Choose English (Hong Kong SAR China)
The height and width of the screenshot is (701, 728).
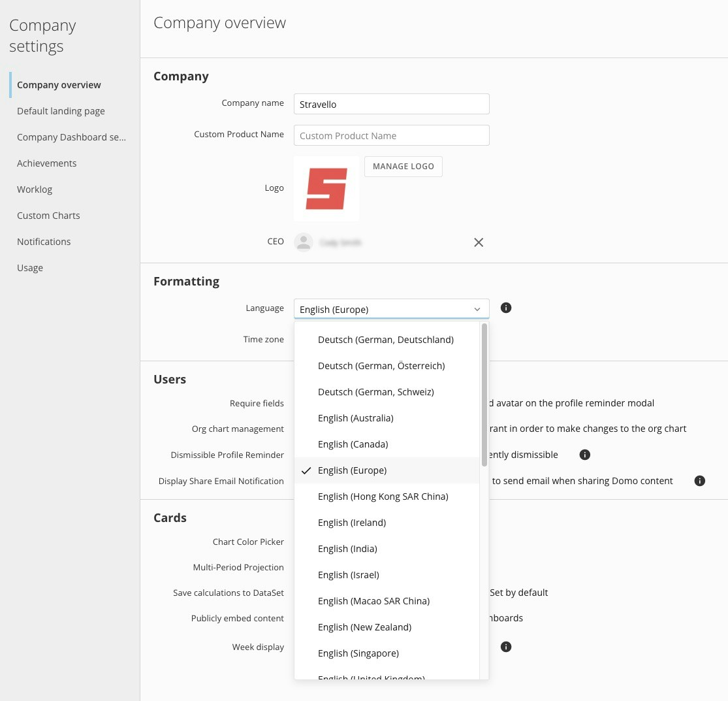point(387,496)
